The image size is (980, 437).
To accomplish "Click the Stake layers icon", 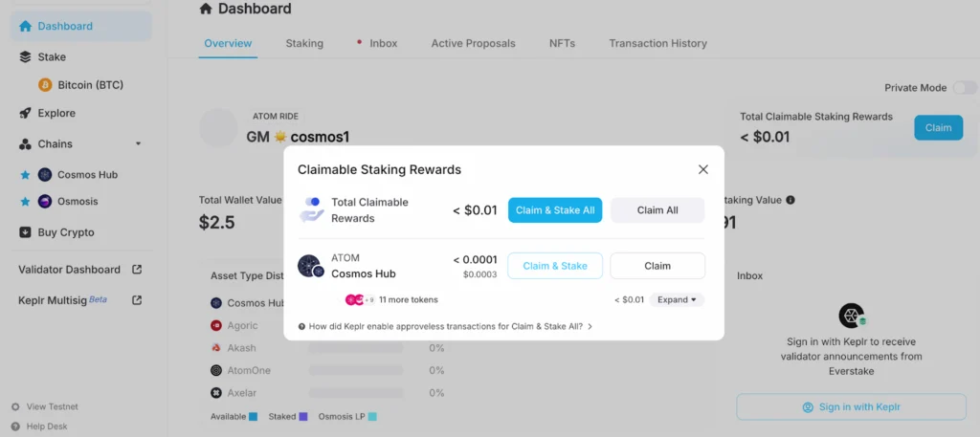I will point(26,57).
